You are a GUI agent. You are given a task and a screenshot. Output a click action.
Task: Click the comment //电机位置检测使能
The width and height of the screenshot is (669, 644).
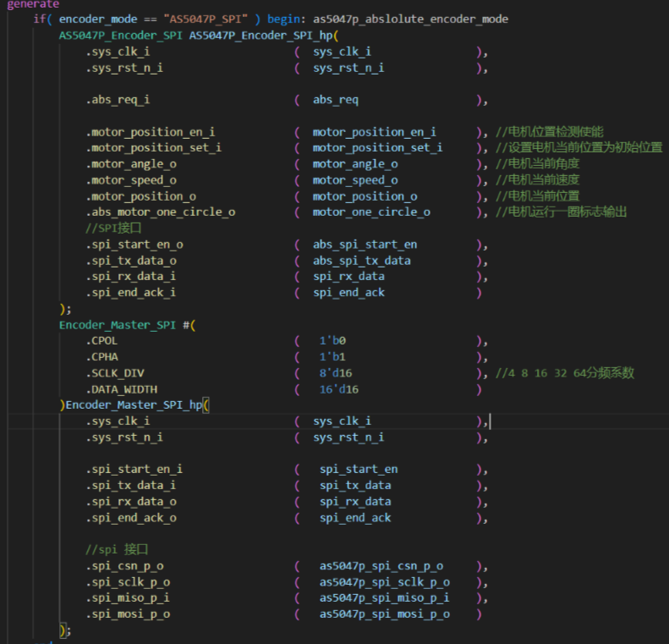click(x=550, y=132)
